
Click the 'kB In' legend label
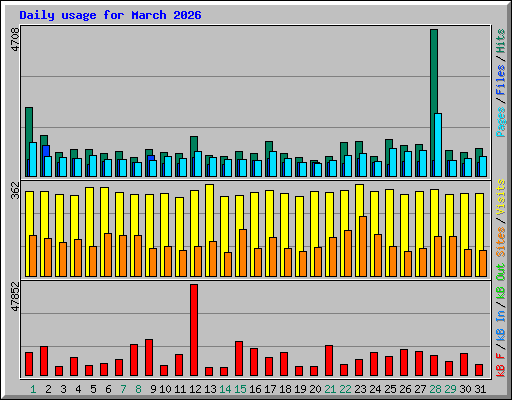coord(501,325)
